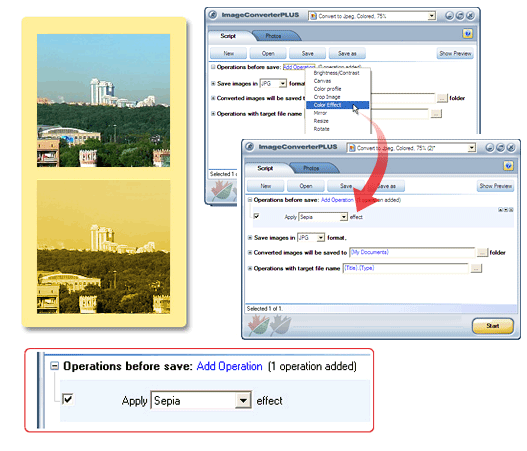Choose Color Effect from operation menu

coord(336,105)
